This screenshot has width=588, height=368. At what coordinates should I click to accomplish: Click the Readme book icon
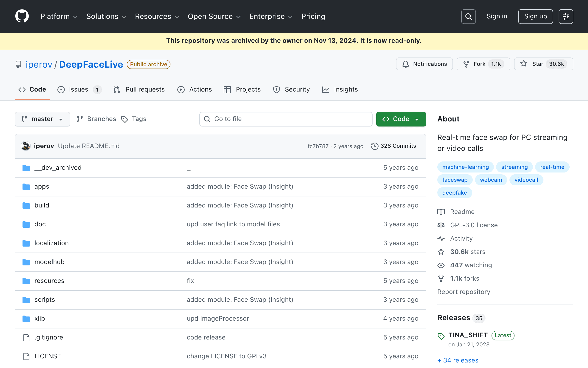click(x=441, y=212)
